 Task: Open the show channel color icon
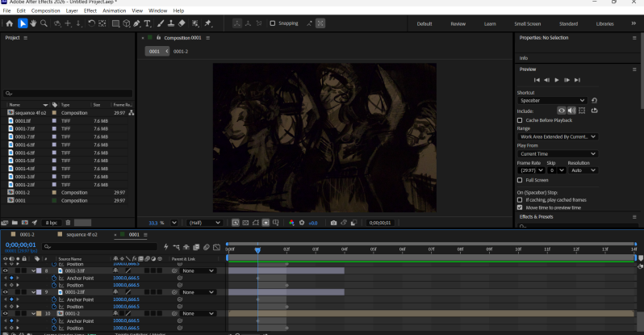click(x=291, y=223)
